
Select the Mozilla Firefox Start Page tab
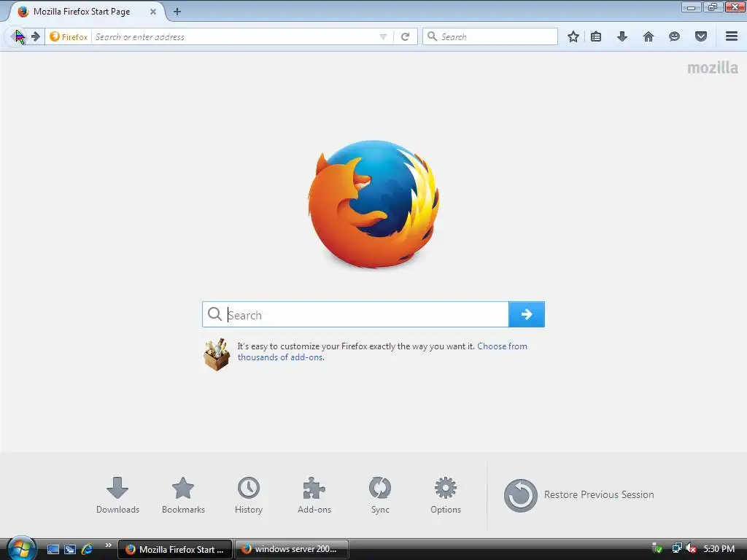coord(81,12)
